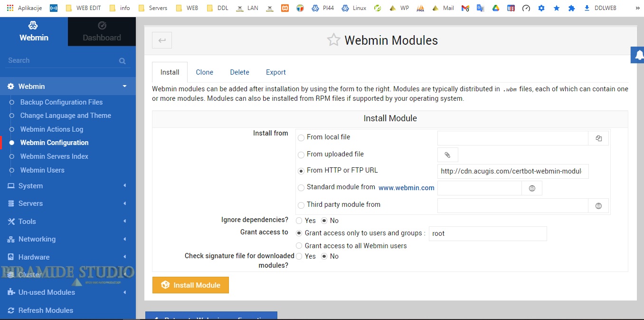Open Backup Configuration Files in sidebar

point(62,102)
